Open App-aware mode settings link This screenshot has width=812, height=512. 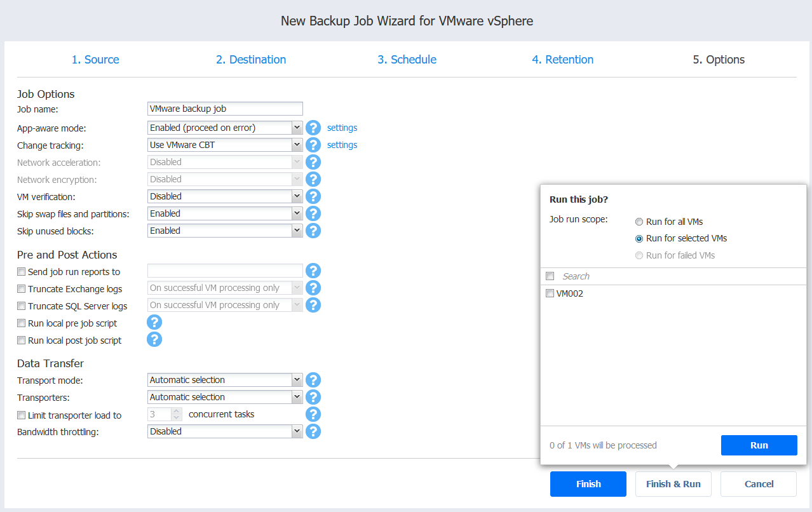342,128
